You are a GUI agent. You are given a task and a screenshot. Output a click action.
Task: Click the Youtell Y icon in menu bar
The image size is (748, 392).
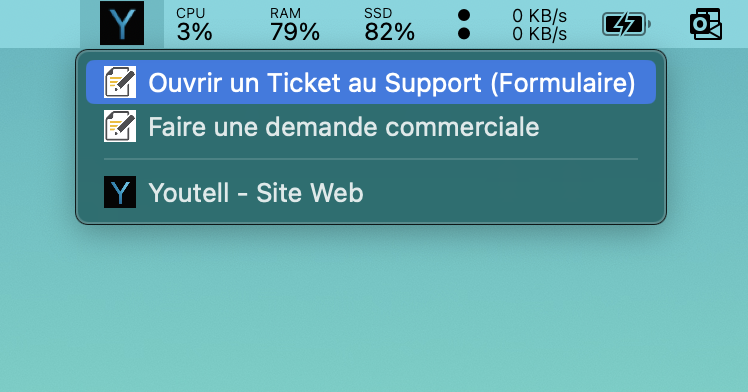[122, 23]
